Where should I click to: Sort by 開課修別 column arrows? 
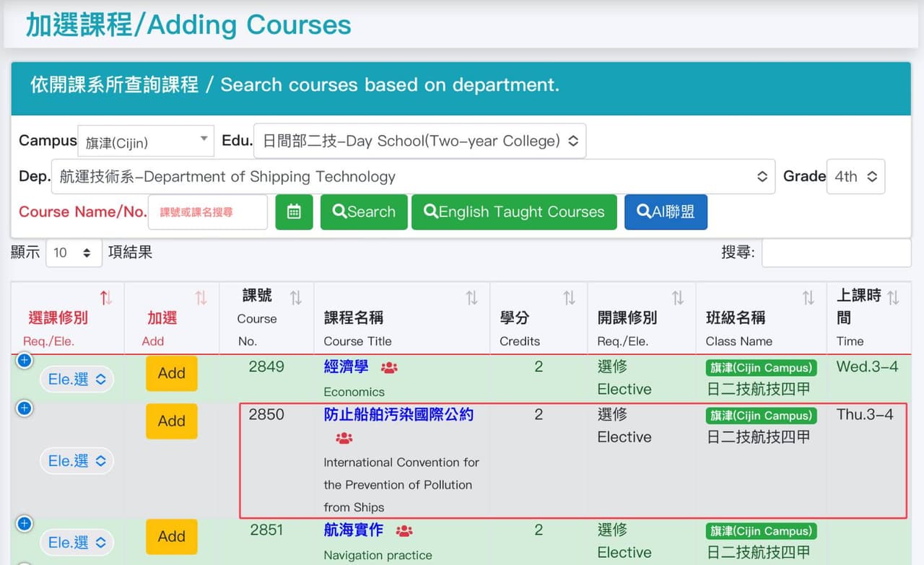point(677,297)
